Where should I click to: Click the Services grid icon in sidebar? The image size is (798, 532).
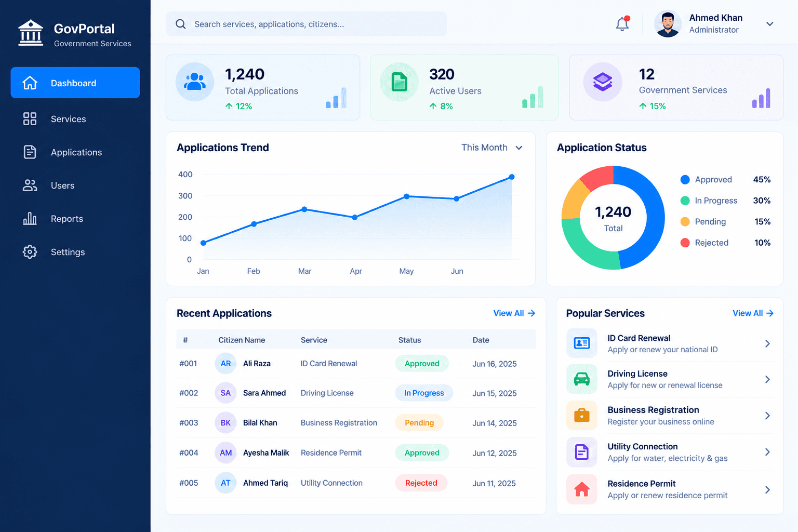click(x=30, y=119)
